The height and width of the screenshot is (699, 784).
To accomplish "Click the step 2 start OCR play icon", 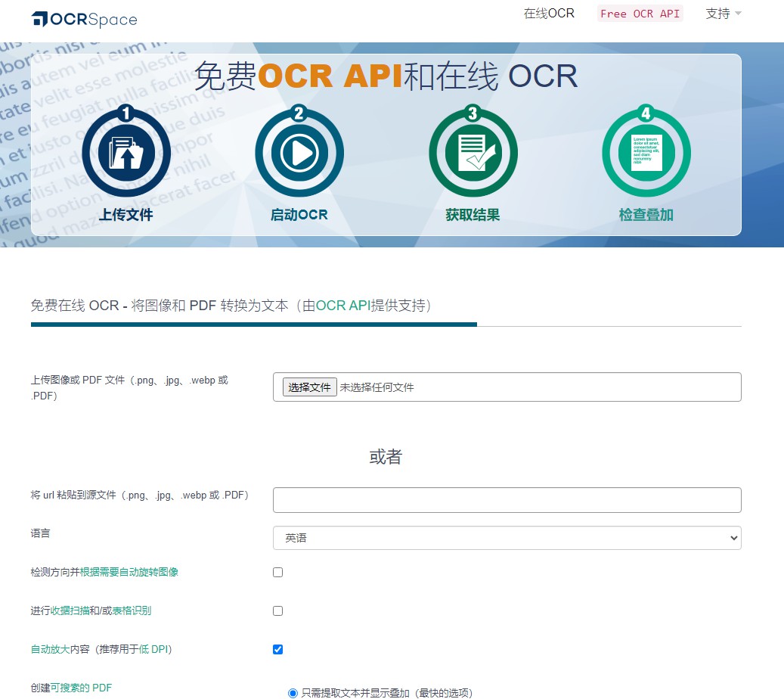I will point(299,151).
